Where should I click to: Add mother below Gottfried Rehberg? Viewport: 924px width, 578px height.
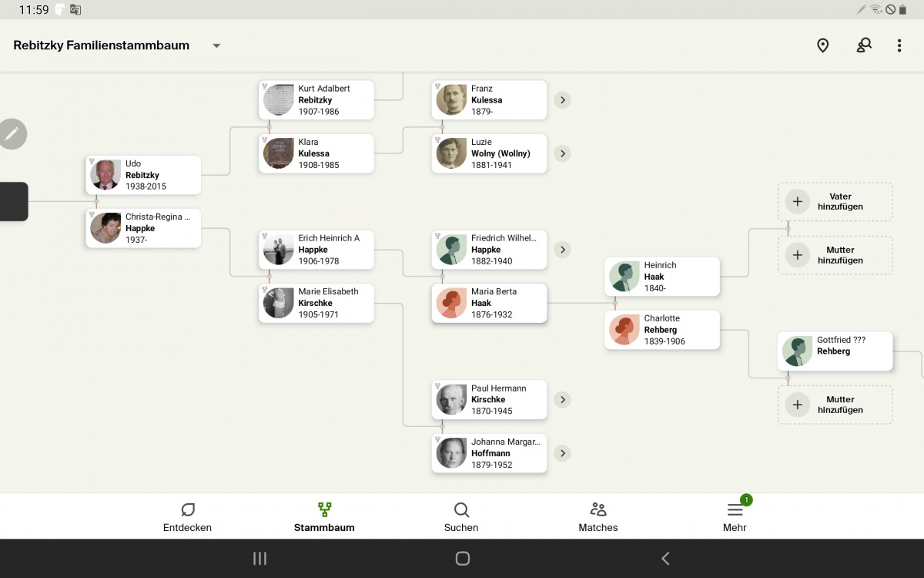798,405
